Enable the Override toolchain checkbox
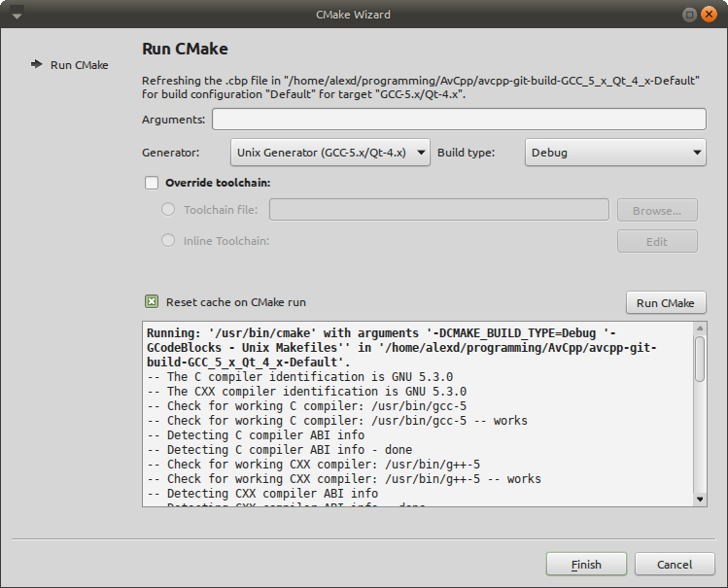Image resolution: width=728 pixels, height=588 pixels. 152,183
